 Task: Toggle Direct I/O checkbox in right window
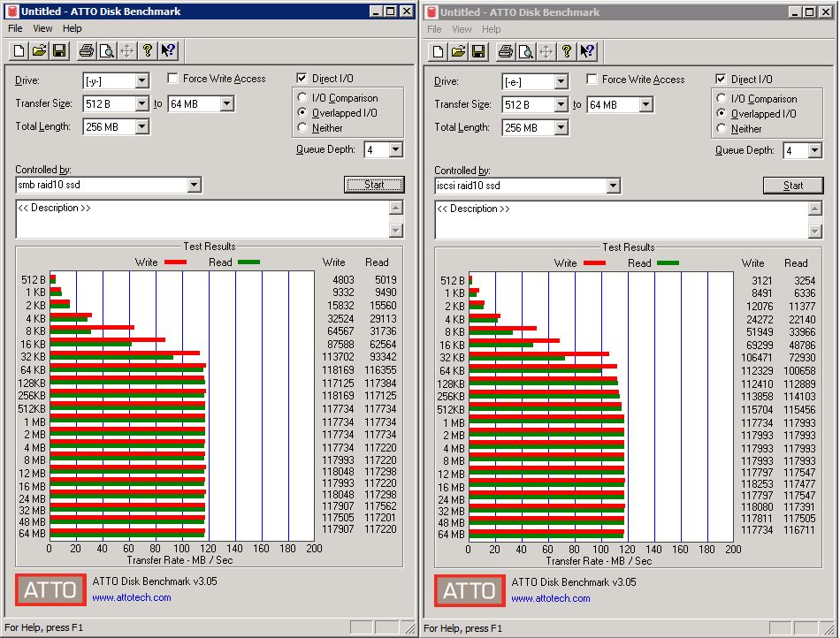tap(721, 80)
